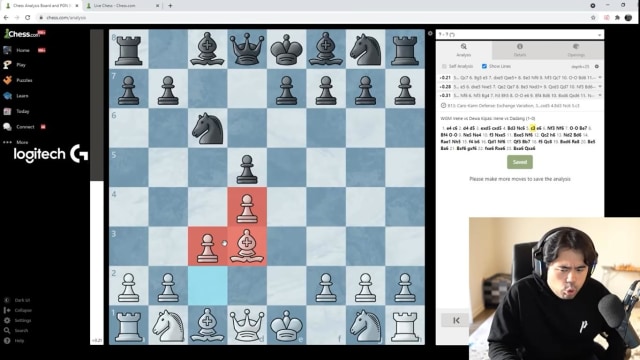This screenshot has height=360, width=640.
Task: Collapse the left sidebar
Action: (x=18, y=310)
